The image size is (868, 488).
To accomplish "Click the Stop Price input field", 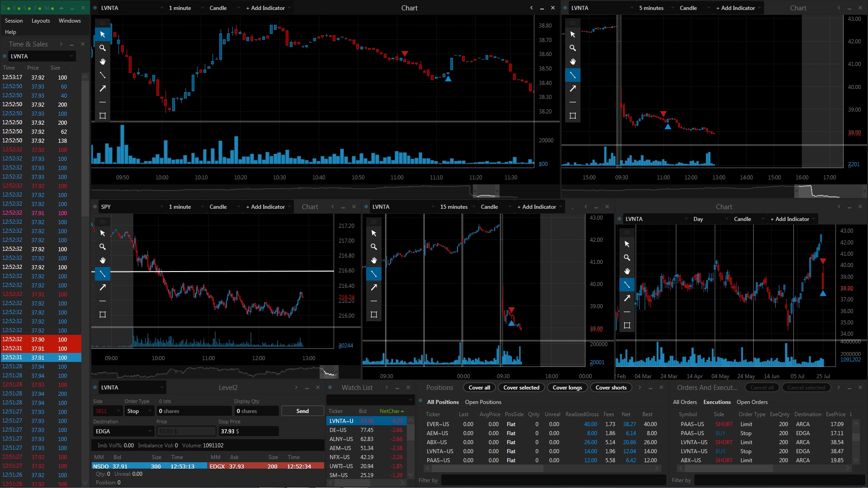I will (x=249, y=432).
